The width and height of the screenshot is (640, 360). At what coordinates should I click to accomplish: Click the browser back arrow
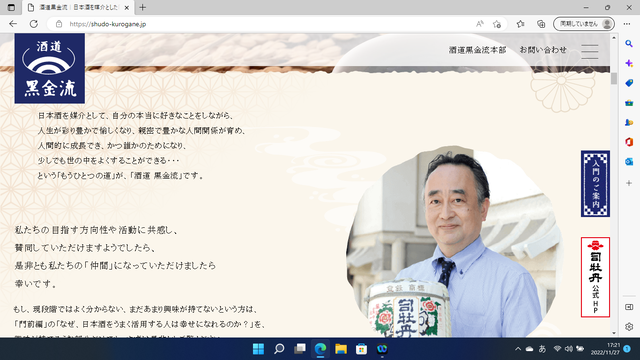13,24
